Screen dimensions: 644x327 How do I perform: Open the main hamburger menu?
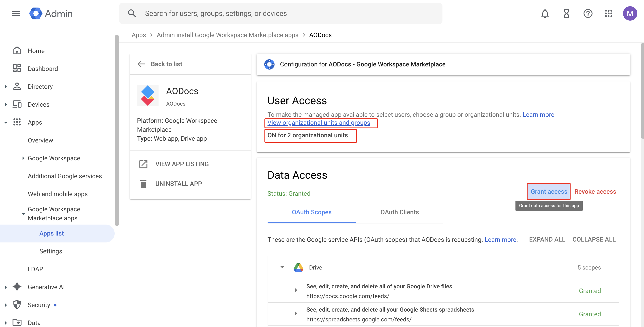click(x=16, y=13)
